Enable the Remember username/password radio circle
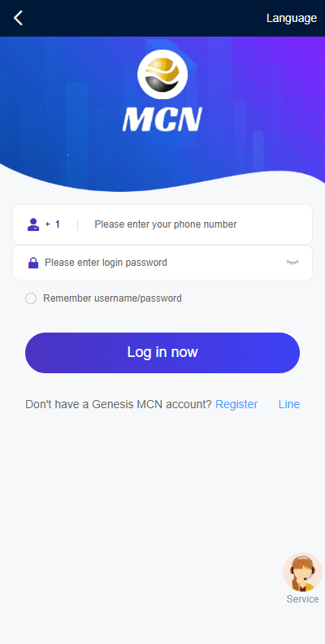Viewport: 325px width, 644px height. [31, 298]
